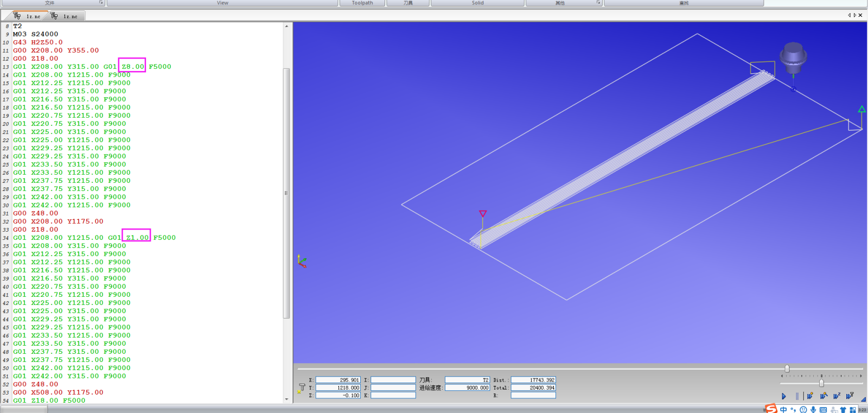Open the Solid ribbon panel
868x413 pixels.
(477, 3)
